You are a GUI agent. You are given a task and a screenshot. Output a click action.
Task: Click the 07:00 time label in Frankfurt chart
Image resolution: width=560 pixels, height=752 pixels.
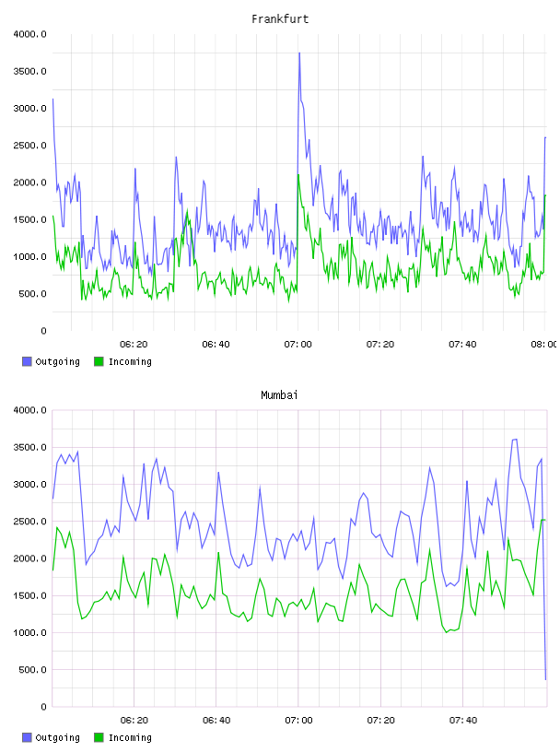click(297, 345)
